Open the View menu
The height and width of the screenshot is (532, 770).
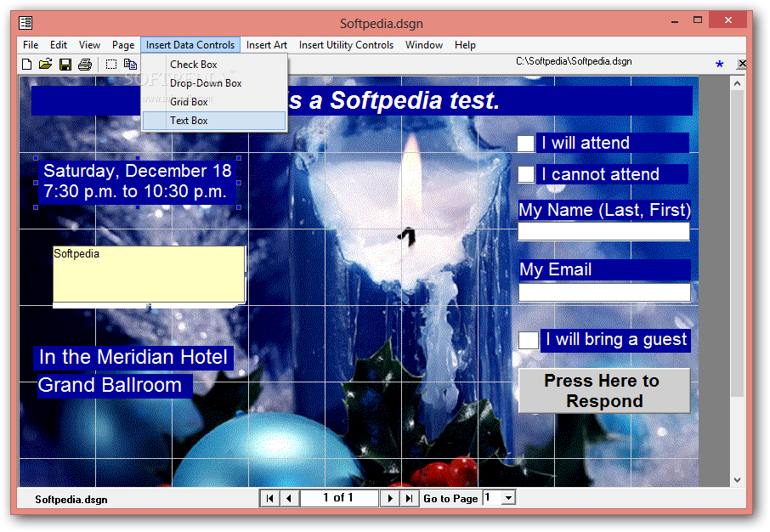[x=89, y=45]
